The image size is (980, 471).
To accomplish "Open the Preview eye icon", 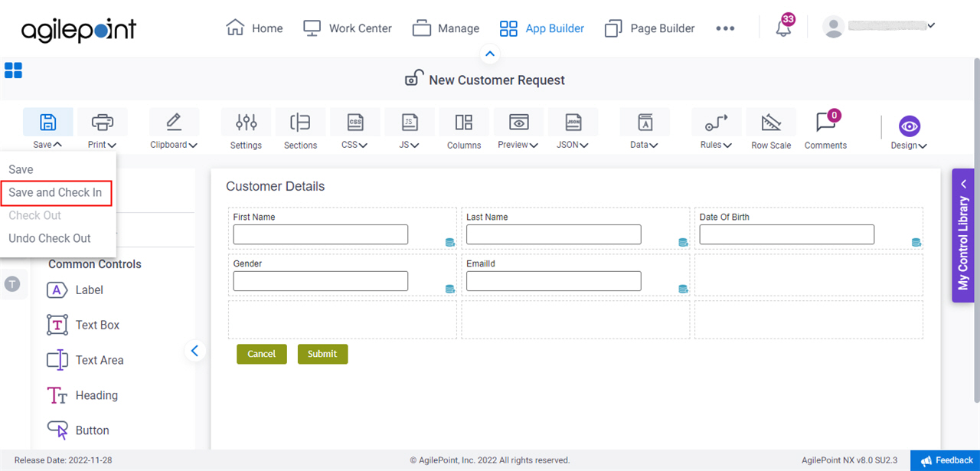I will (518, 123).
